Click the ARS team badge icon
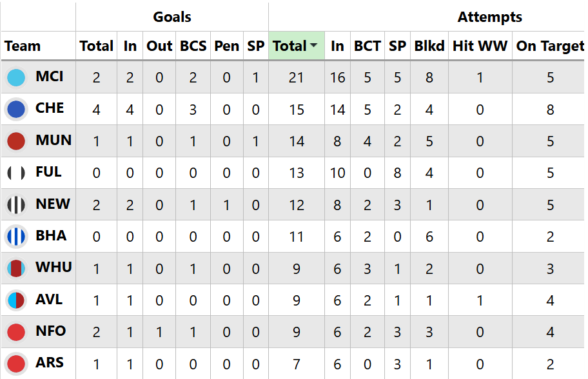 tap(16, 363)
